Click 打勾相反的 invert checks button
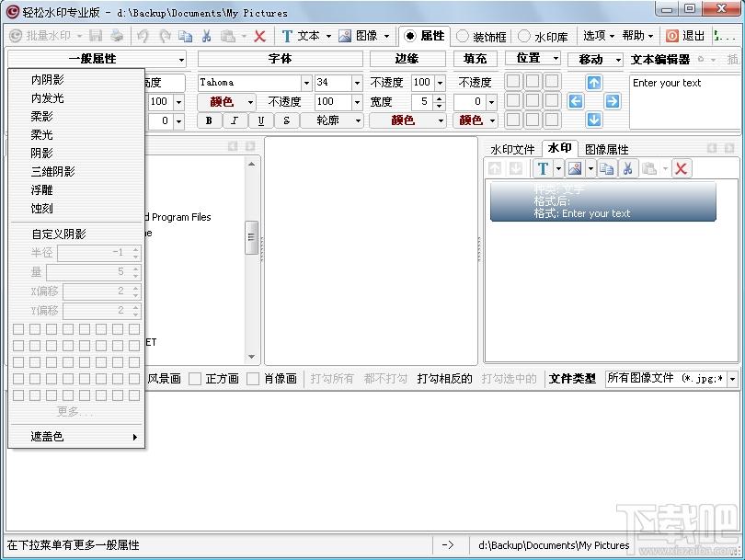The image size is (745, 560). [x=444, y=379]
